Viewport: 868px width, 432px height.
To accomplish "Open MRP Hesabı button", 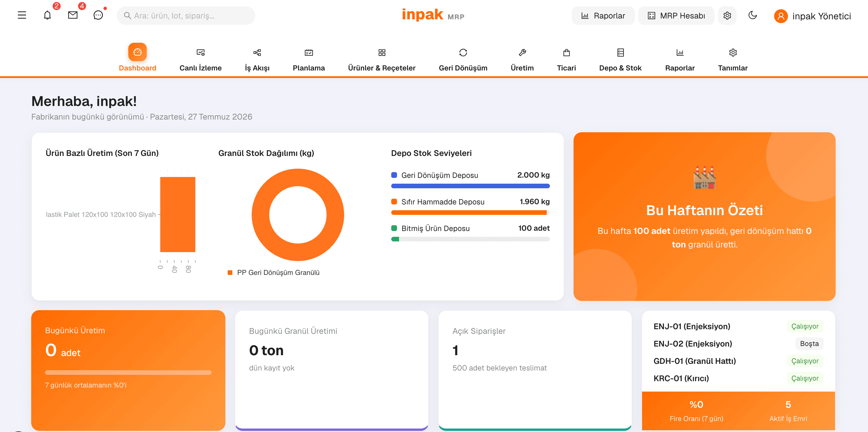I will [676, 16].
